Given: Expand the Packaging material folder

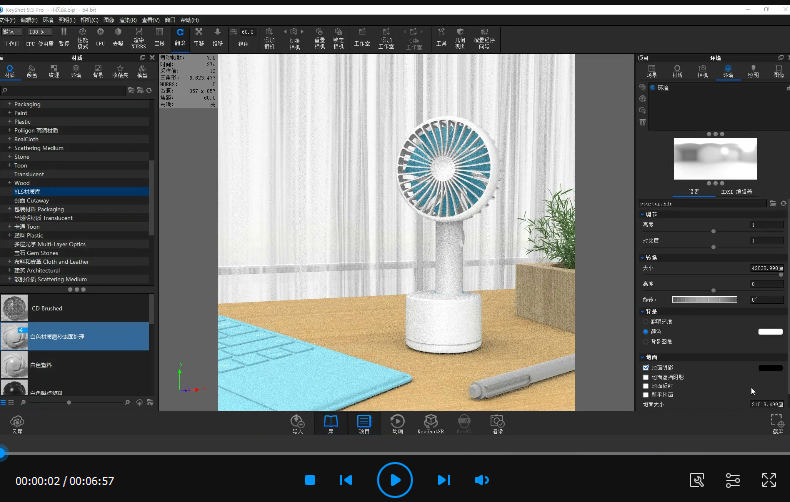Looking at the screenshot, I should coord(10,104).
